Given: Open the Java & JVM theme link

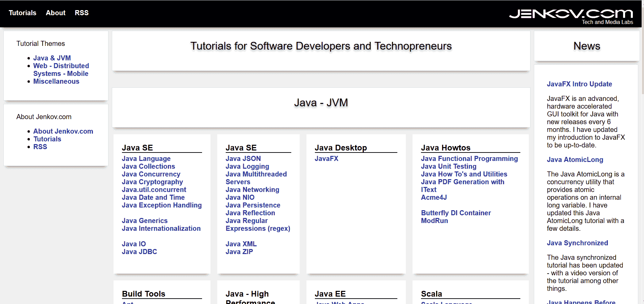Looking at the screenshot, I should tap(52, 58).
